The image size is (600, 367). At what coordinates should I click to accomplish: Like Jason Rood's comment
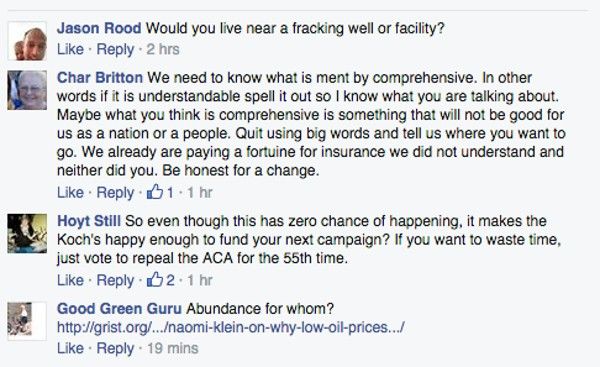[x=70, y=49]
